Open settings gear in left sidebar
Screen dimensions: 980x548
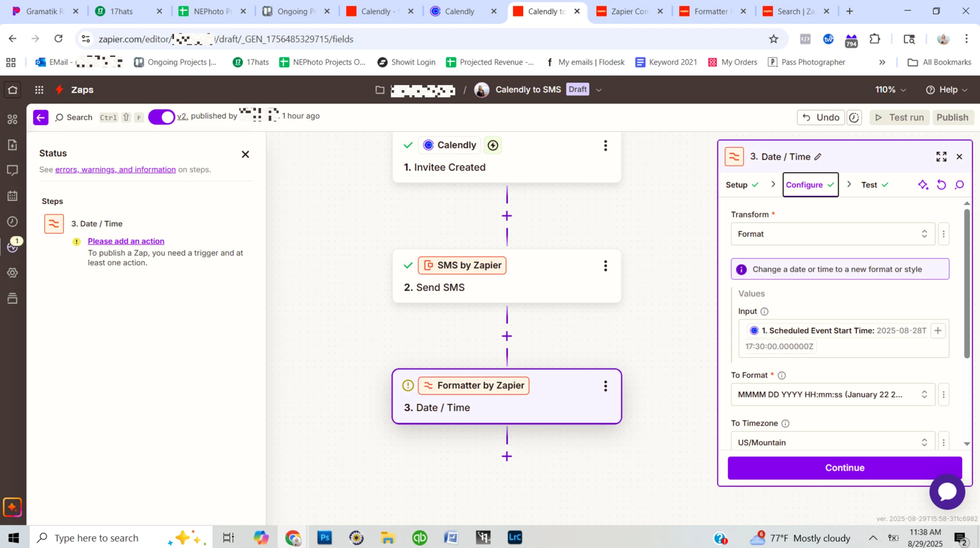pyautogui.click(x=12, y=273)
